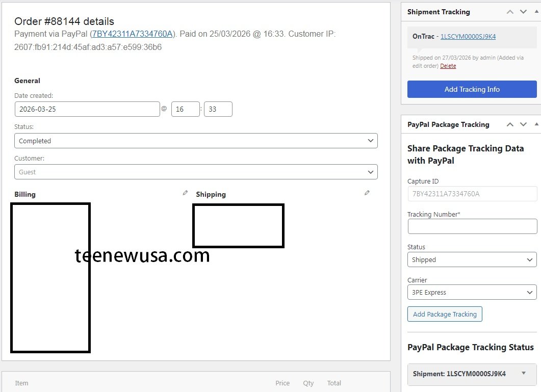The height and width of the screenshot is (392, 541).
Task: Open Carrier dropdown showing 3PE Express
Action: (x=472, y=293)
